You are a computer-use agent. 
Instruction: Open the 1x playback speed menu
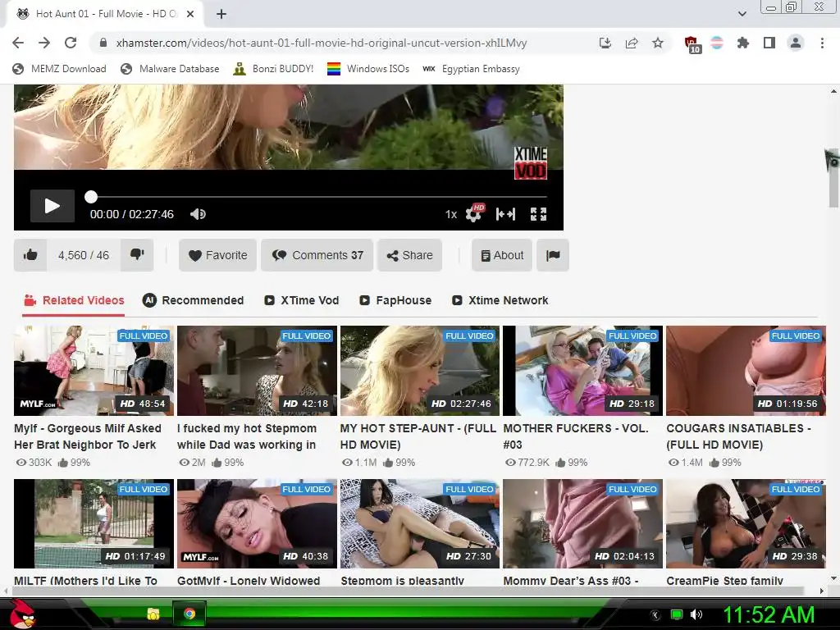click(451, 214)
